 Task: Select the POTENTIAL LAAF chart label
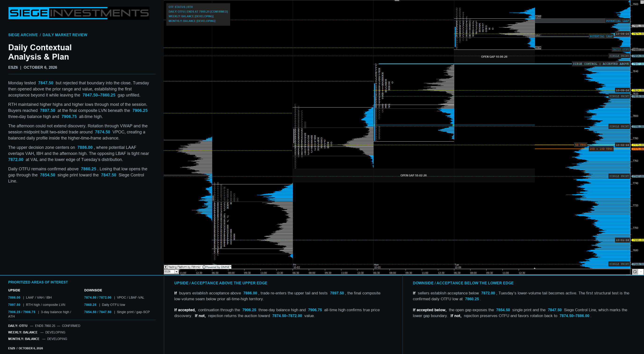[617, 21]
